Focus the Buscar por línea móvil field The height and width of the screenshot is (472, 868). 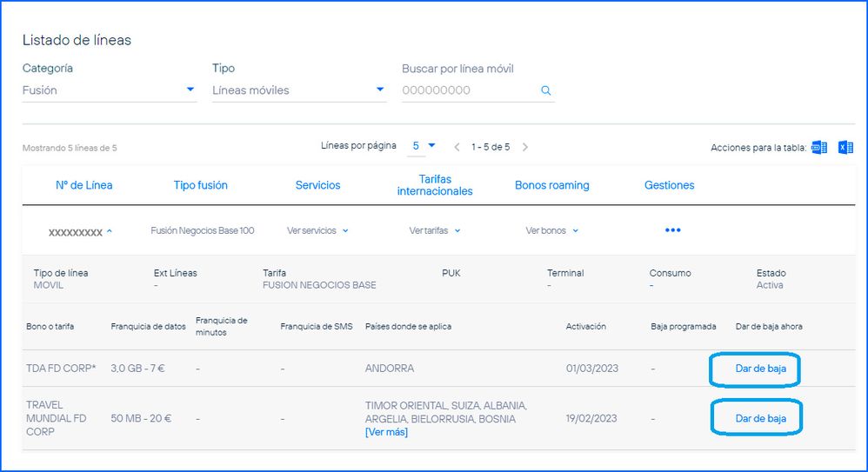pos(468,90)
